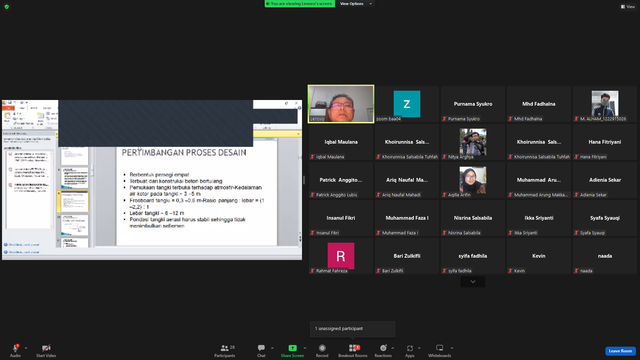
Task: Click the red File tab in shared PowerPoint
Action: point(8,108)
